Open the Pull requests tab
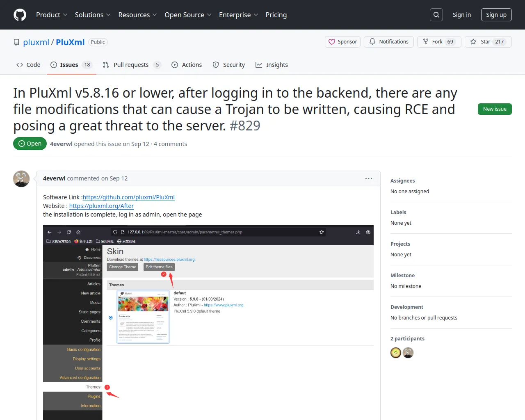The width and height of the screenshot is (525, 420). click(132, 65)
